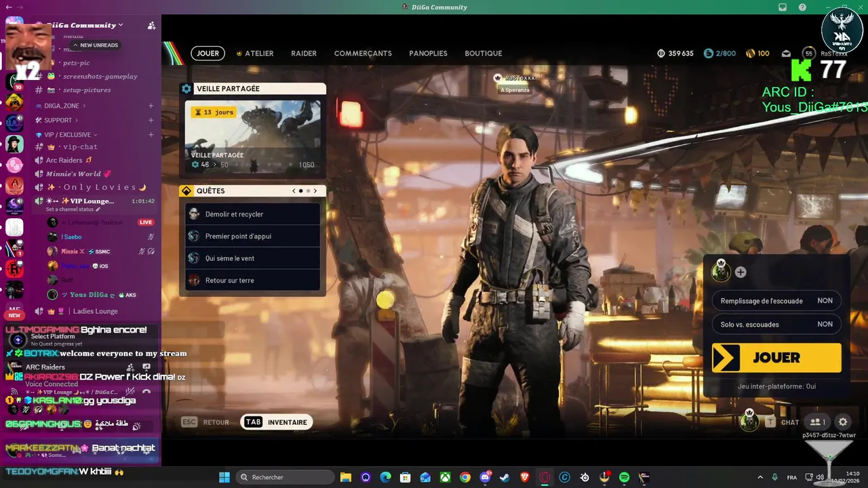The image size is (868, 488).
Task: Open Microsoft Edge from the taskbar
Action: tap(385, 477)
